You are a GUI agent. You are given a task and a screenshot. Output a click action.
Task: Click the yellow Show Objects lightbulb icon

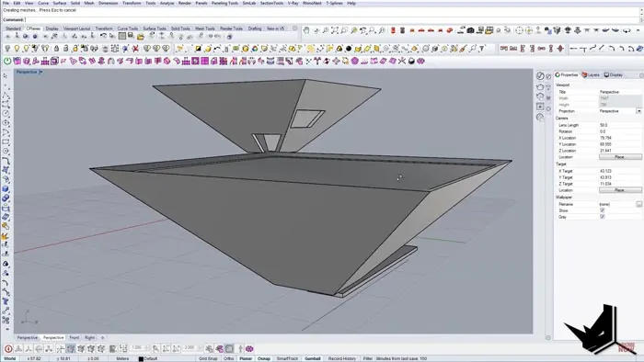17,49
